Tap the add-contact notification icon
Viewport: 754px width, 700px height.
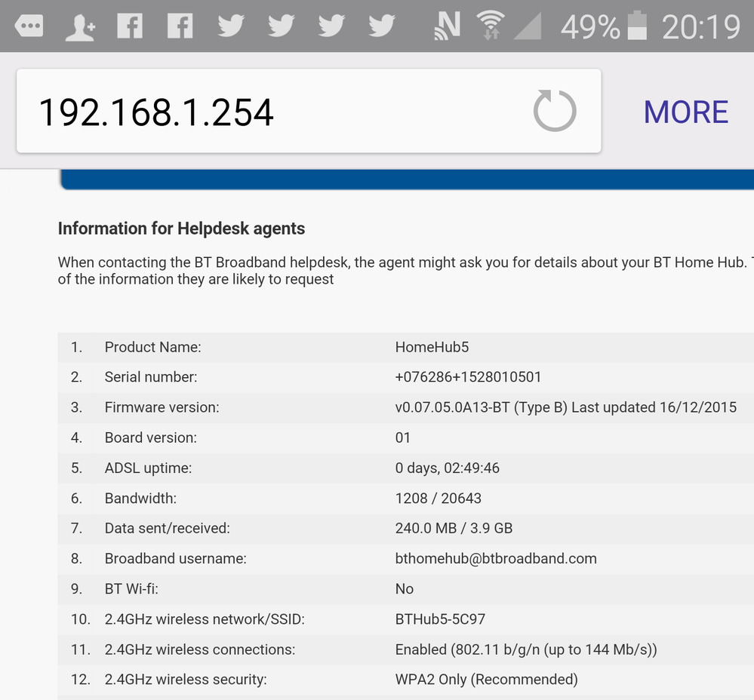click(x=80, y=26)
